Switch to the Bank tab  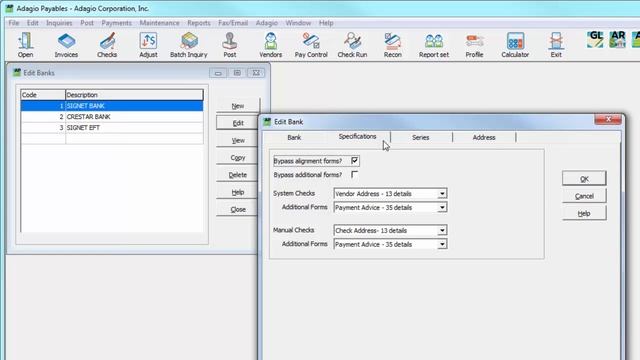tap(294, 138)
